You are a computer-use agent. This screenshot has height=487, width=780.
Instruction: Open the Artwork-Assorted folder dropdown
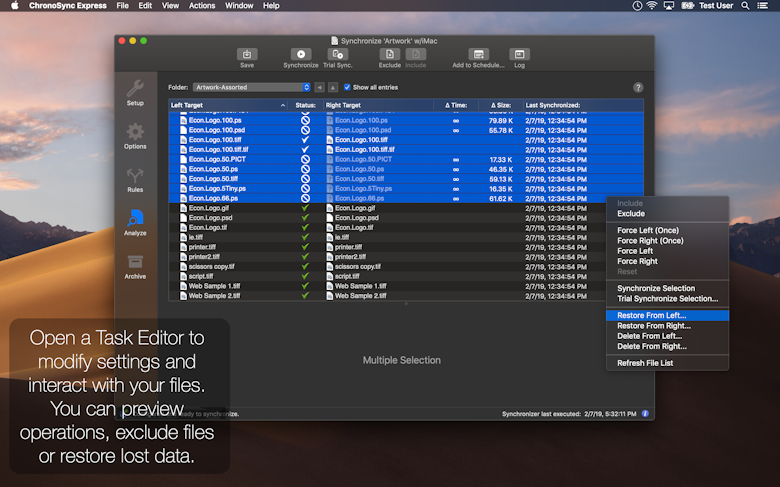(252, 88)
